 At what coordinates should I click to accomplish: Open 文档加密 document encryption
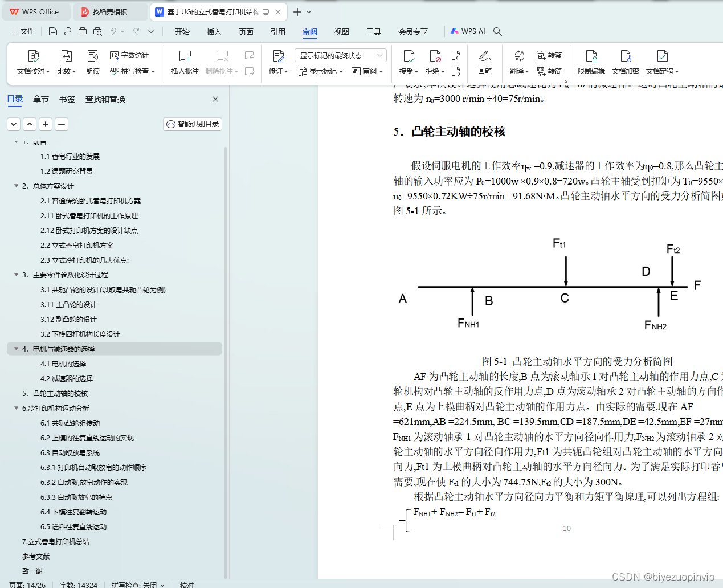(x=626, y=62)
